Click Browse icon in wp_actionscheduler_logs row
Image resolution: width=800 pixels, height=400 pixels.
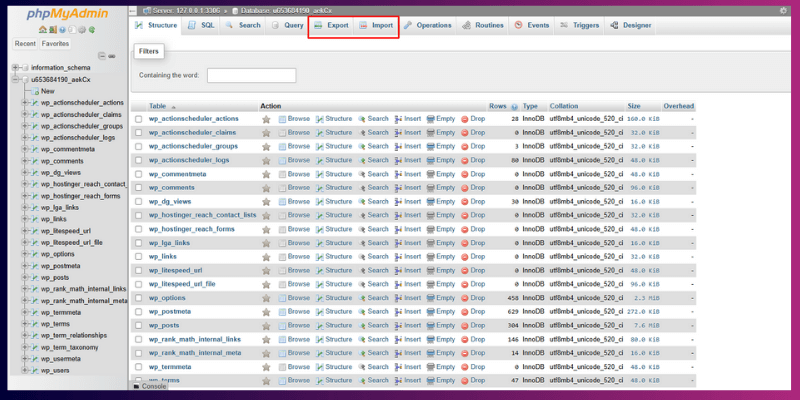pos(282,160)
